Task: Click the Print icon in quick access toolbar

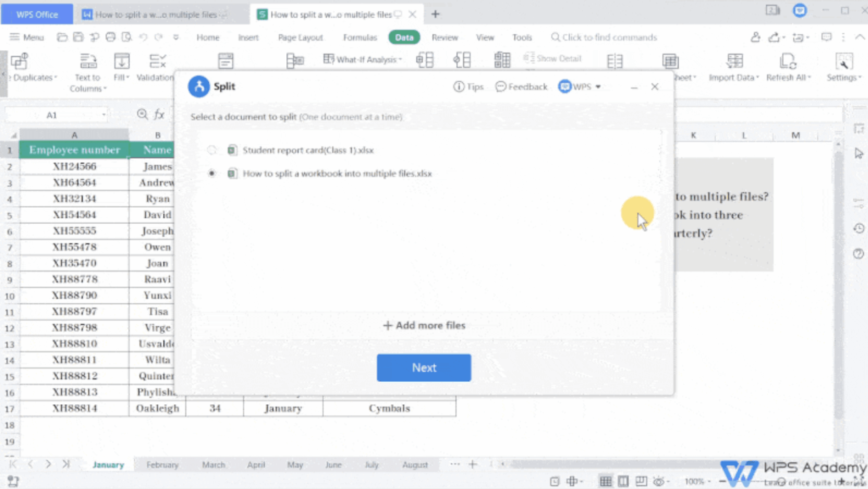Action: (x=111, y=37)
